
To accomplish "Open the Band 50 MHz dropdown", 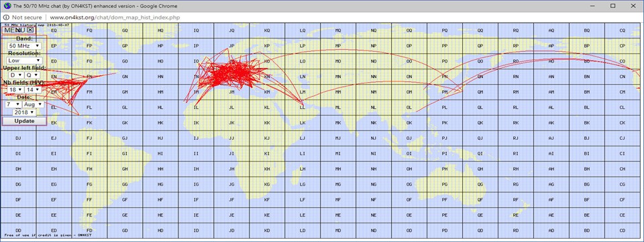I will (24, 46).
